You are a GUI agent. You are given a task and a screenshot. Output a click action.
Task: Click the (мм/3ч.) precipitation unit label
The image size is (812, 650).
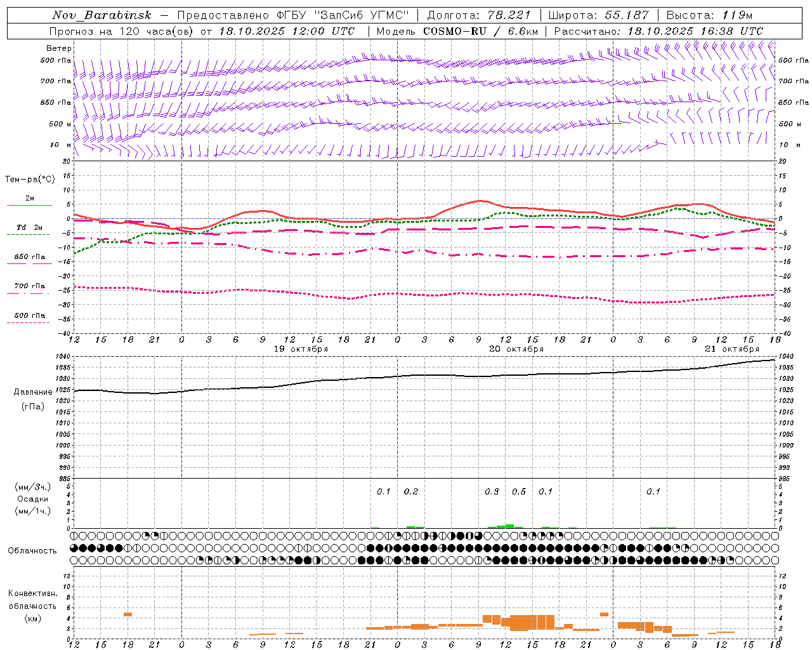(x=33, y=487)
